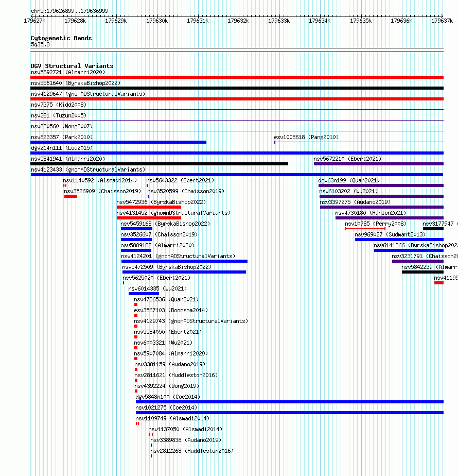
Task: Click the DGV Structural Variants track title
Action: click(x=72, y=66)
